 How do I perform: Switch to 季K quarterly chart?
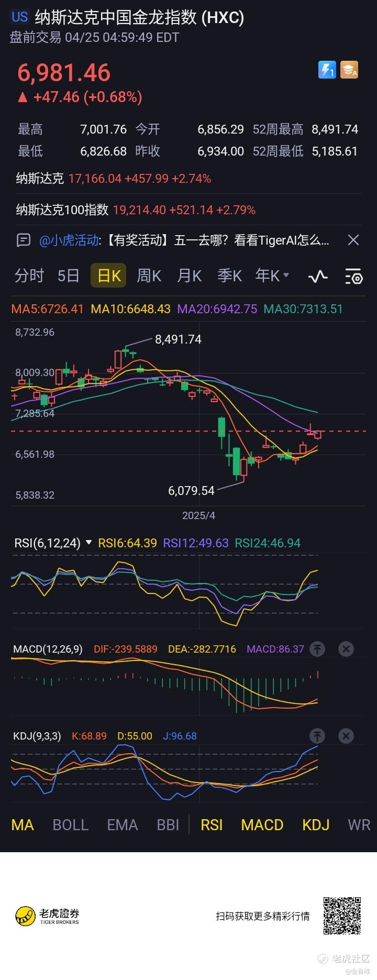tap(230, 276)
